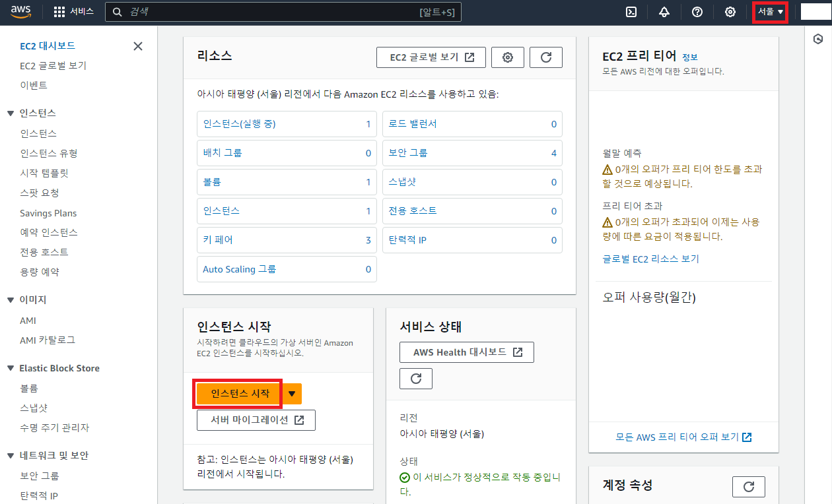The width and height of the screenshot is (832, 504).
Task: Open the 글로벌 EC2 리소스 보기 link
Action: [x=650, y=259]
